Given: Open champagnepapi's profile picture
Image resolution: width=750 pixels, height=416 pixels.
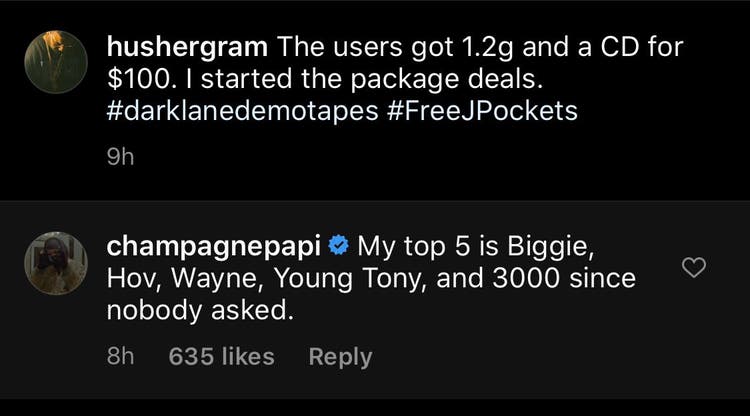Looking at the screenshot, I should pos(57,264).
